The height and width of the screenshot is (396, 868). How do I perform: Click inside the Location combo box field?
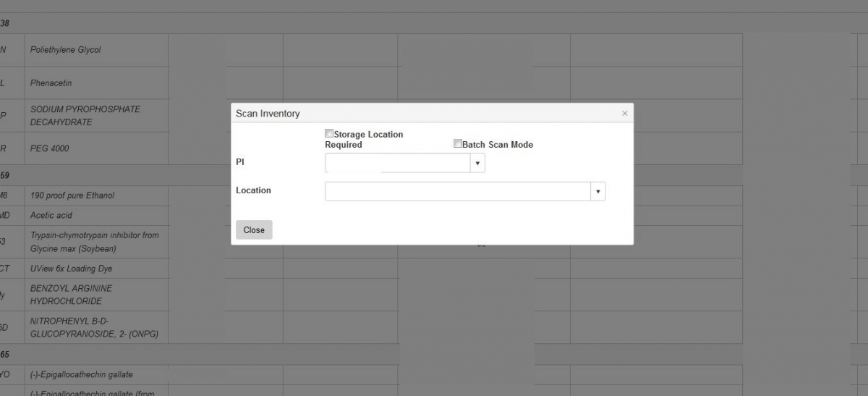tap(458, 191)
